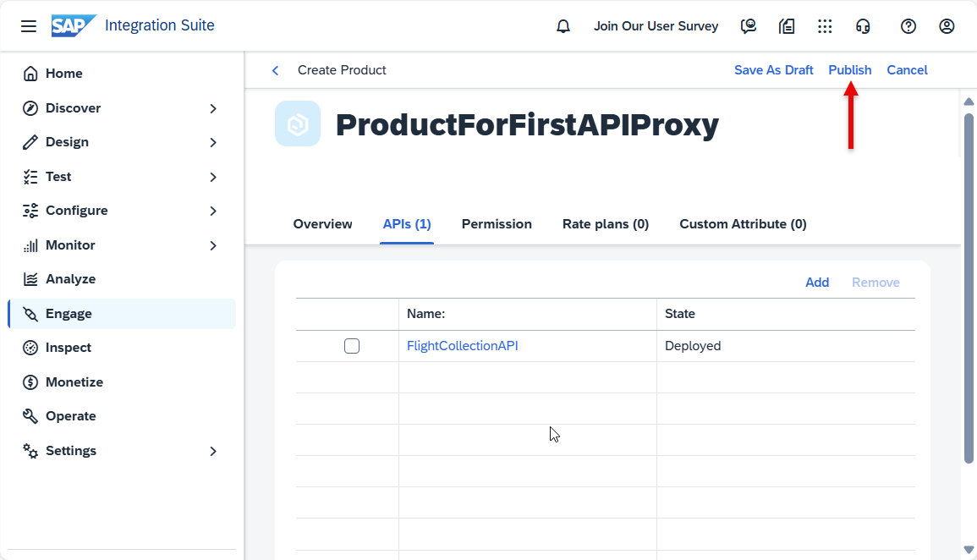Open the user profile icon
Screen dimensions: 977x560
click(947, 26)
